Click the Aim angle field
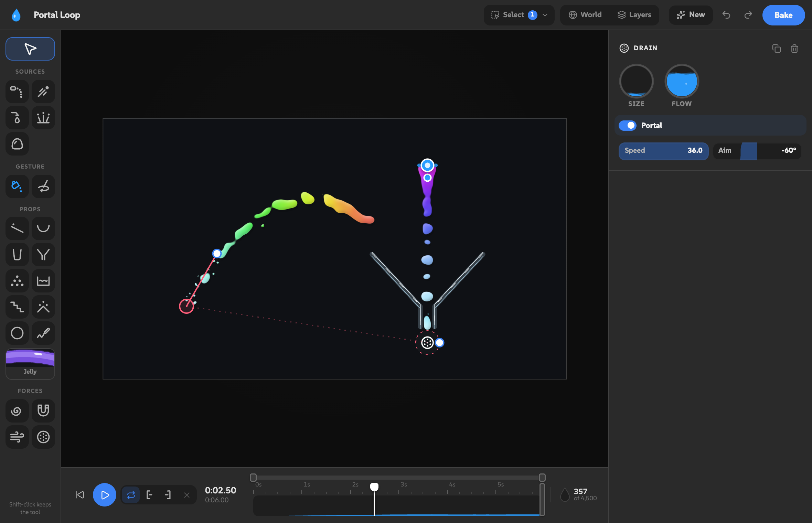The image size is (812, 523). click(757, 151)
